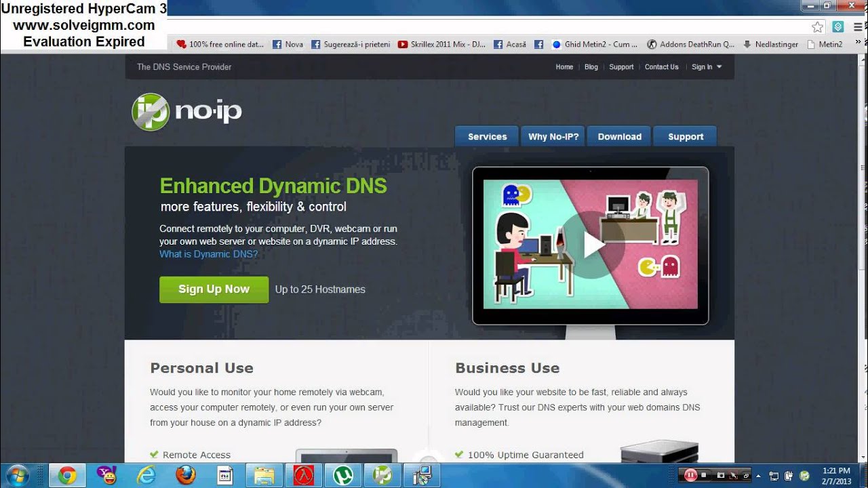
Task: Open the 'What is Dynamic DNS?' link
Action: [x=209, y=254]
